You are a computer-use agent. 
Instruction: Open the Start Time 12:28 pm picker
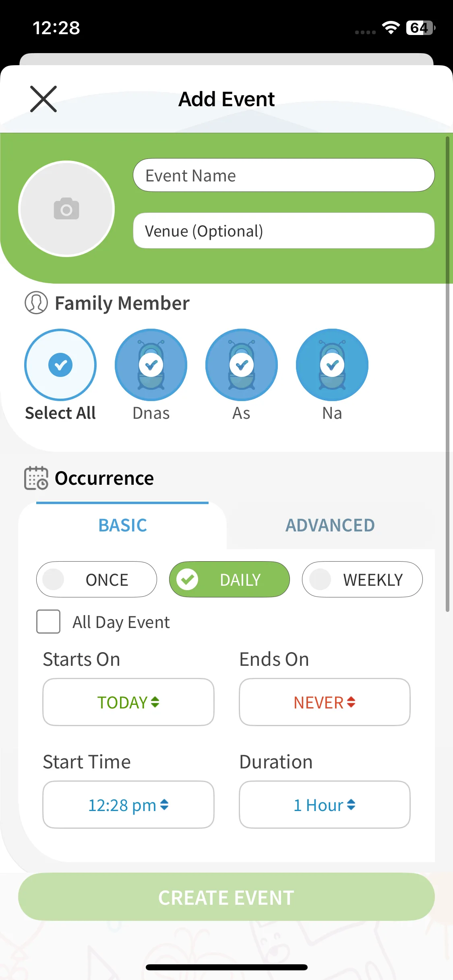tap(128, 805)
